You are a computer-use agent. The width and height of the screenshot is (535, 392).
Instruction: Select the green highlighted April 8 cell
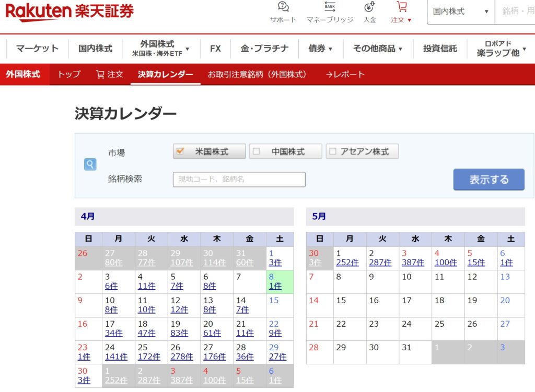[280, 282]
